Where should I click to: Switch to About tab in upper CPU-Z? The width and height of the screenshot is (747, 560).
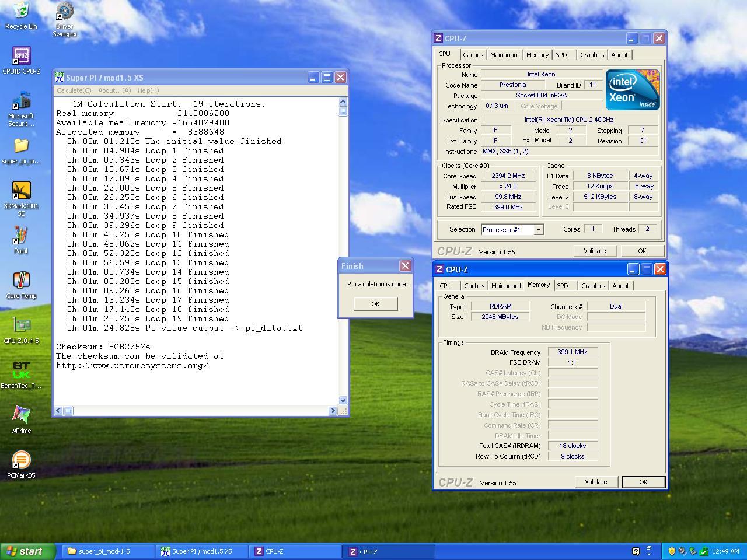[x=620, y=55]
